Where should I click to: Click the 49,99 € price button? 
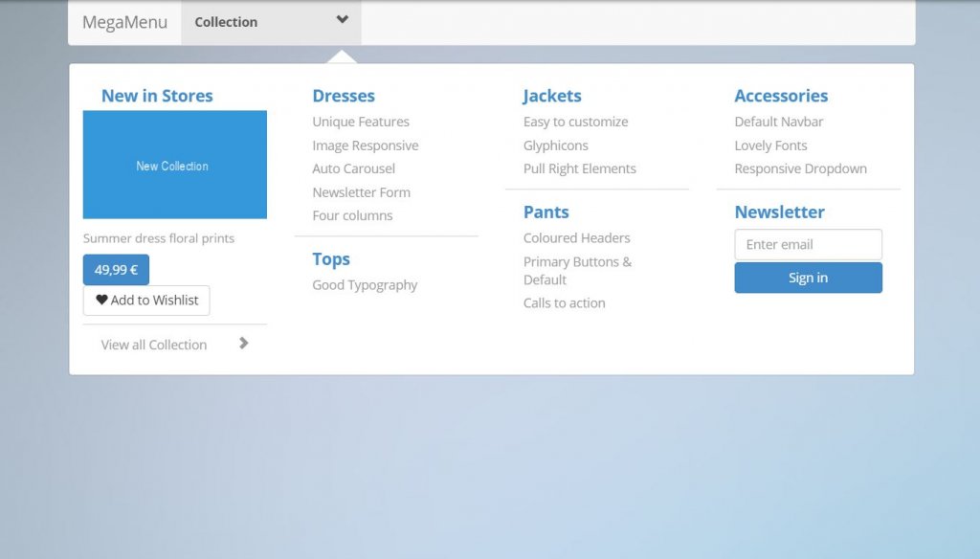(115, 269)
